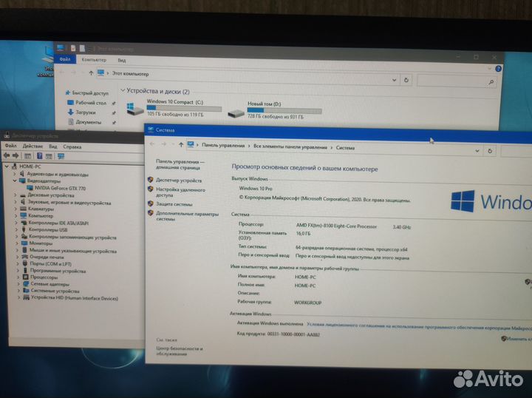Expand Клавиатуры node

16,209
